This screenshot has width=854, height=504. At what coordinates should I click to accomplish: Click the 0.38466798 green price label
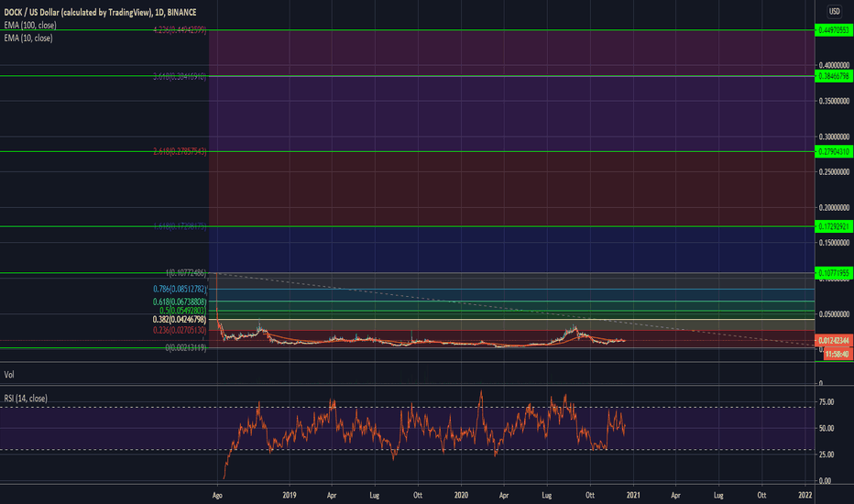click(x=833, y=76)
